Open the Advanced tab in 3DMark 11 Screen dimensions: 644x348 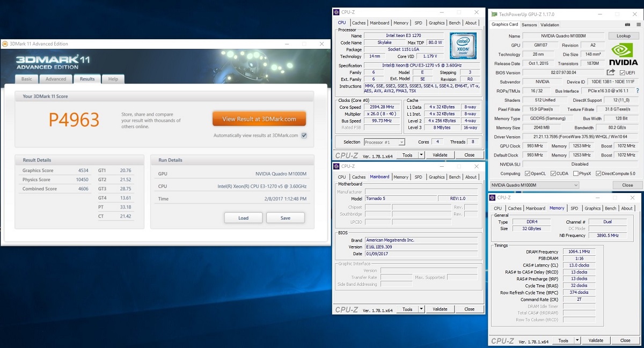tap(56, 79)
